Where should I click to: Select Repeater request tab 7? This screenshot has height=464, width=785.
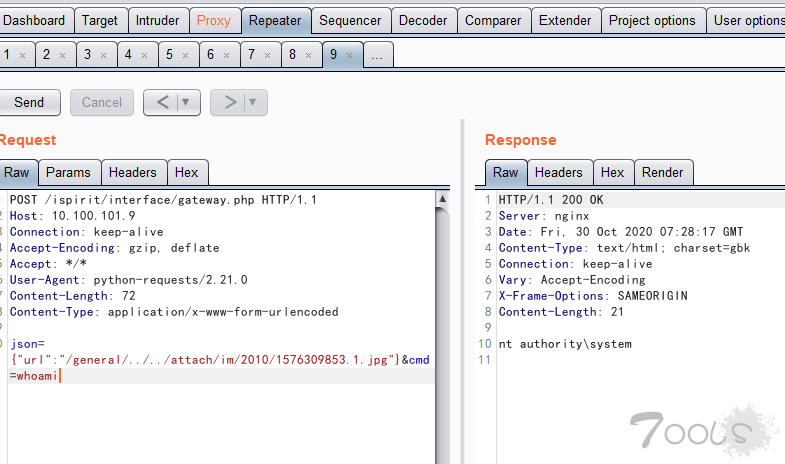251,54
